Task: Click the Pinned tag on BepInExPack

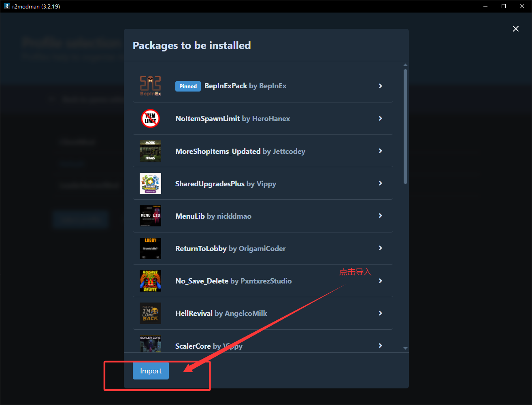Action: tap(188, 86)
